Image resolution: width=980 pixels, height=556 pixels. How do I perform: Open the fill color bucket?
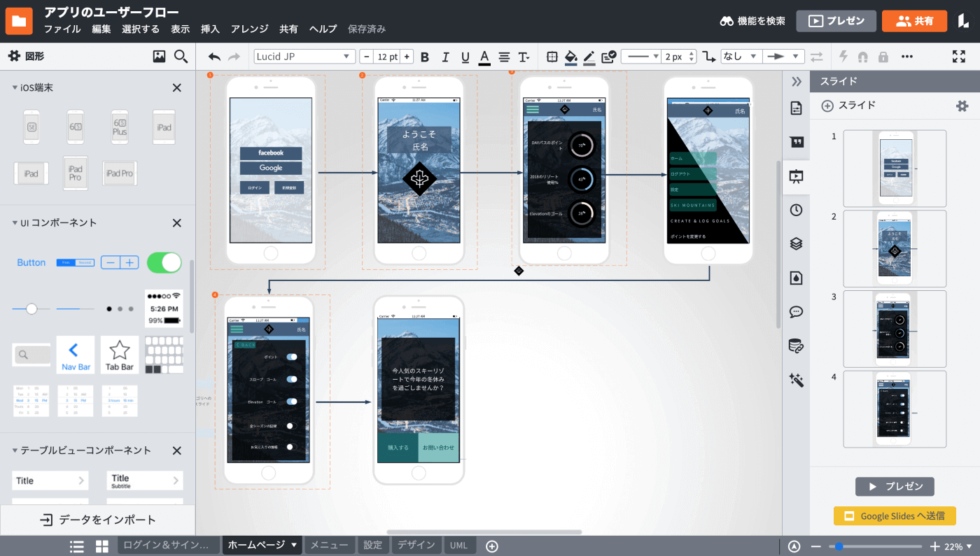571,57
